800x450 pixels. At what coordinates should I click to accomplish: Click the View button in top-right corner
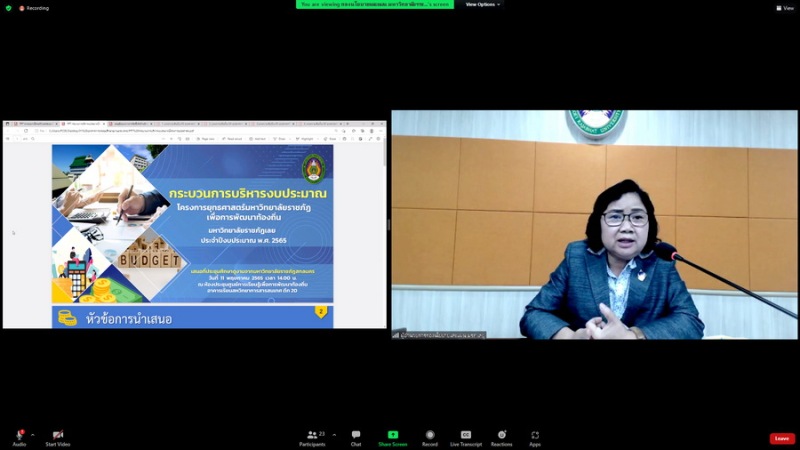pyautogui.click(x=785, y=7)
